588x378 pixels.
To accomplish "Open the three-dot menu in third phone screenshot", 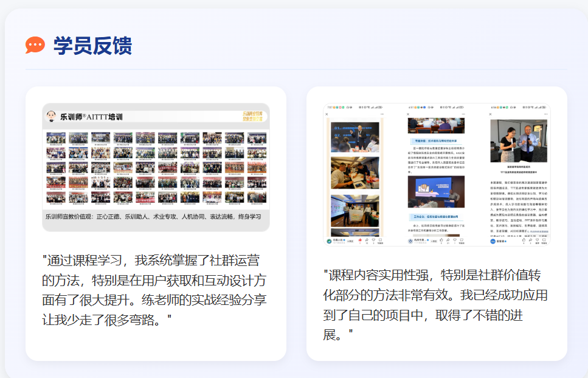I will [x=546, y=114].
